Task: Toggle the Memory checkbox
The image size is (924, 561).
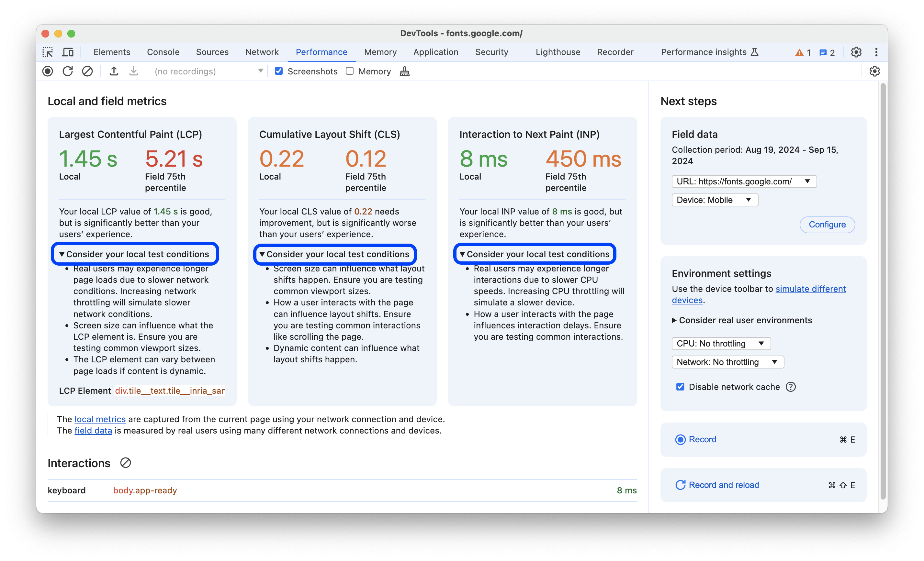Action: click(348, 71)
